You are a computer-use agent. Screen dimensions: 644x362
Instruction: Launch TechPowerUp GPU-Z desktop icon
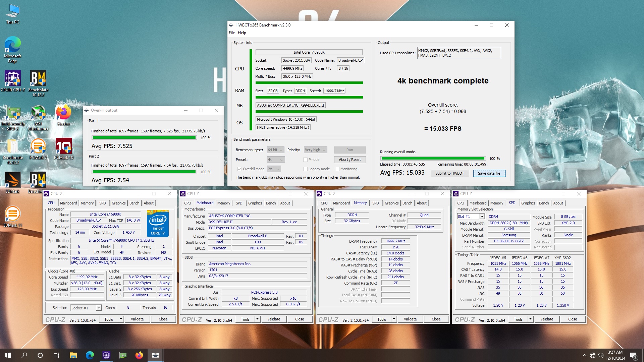click(x=13, y=117)
